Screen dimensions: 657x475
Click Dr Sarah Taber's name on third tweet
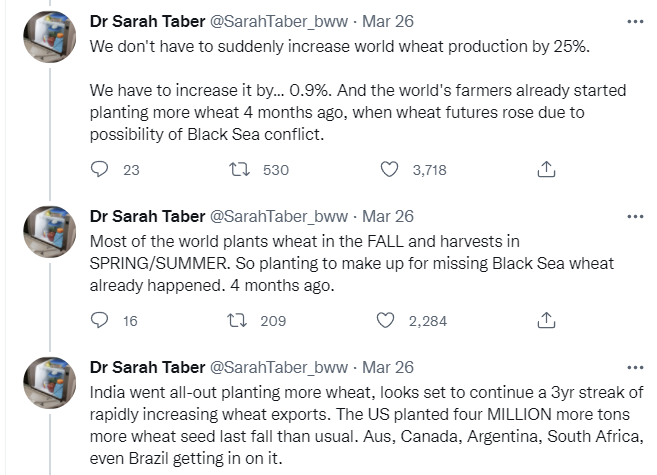[145, 367]
